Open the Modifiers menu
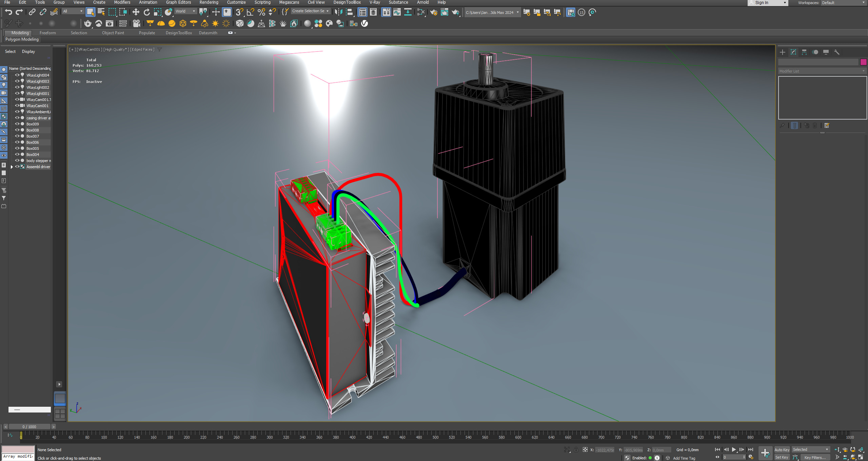Screen dimensions: 868x461 122,2
